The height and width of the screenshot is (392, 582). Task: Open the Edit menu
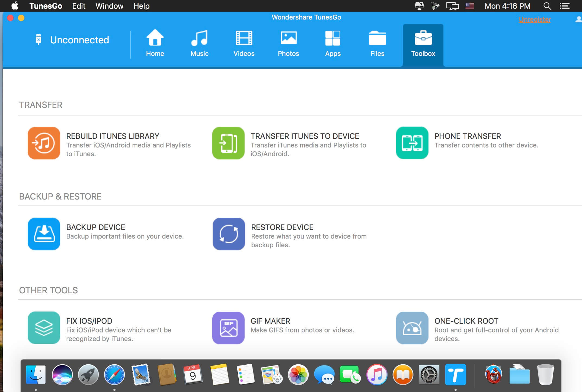(79, 6)
